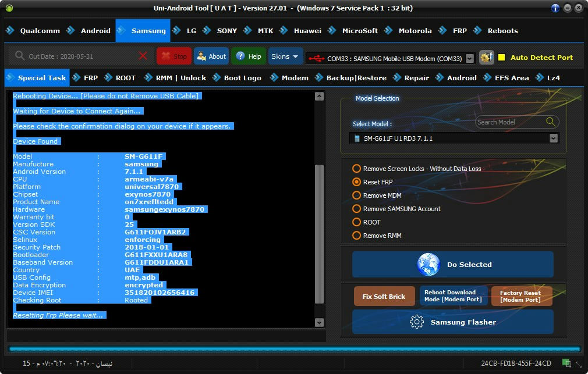Click Fix Soft Brick button
The width and height of the screenshot is (588, 374).
tap(384, 297)
